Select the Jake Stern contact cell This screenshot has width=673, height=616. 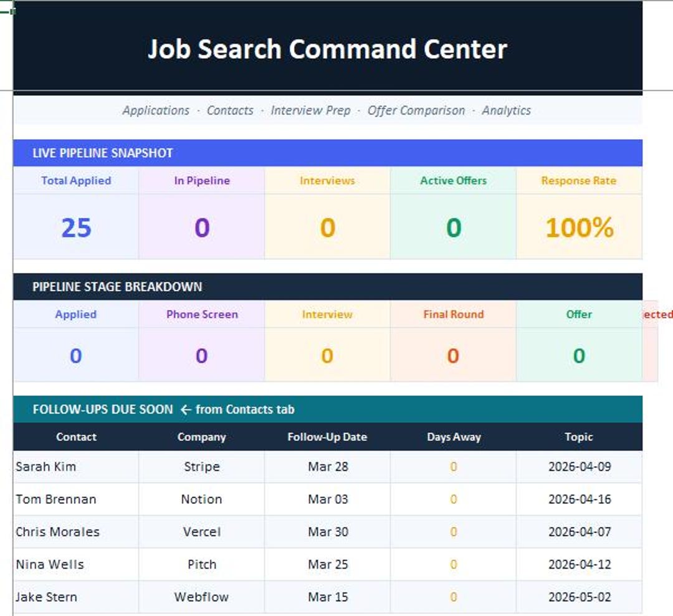76,597
